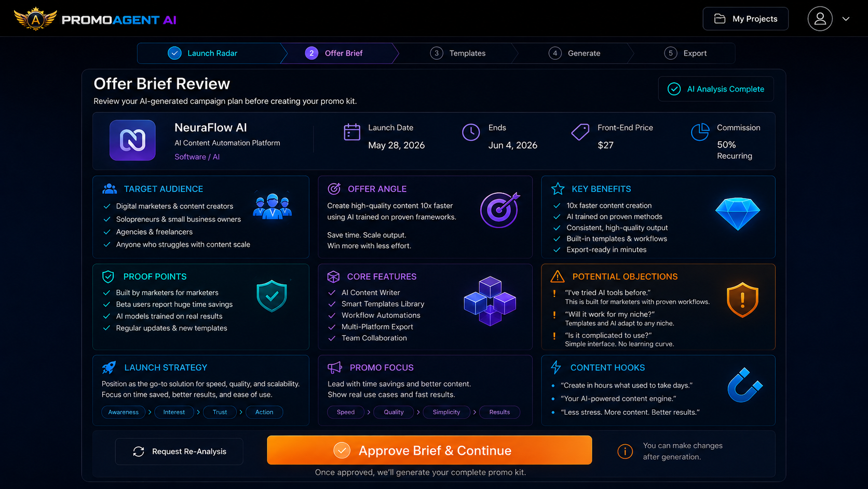Viewport: 868px width, 489px height.
Task: Click the Target Audience people header icon
Action: click(110, 189)
